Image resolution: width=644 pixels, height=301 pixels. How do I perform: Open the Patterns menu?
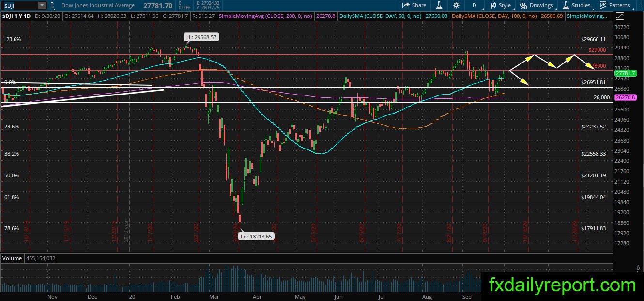[615, 5]
